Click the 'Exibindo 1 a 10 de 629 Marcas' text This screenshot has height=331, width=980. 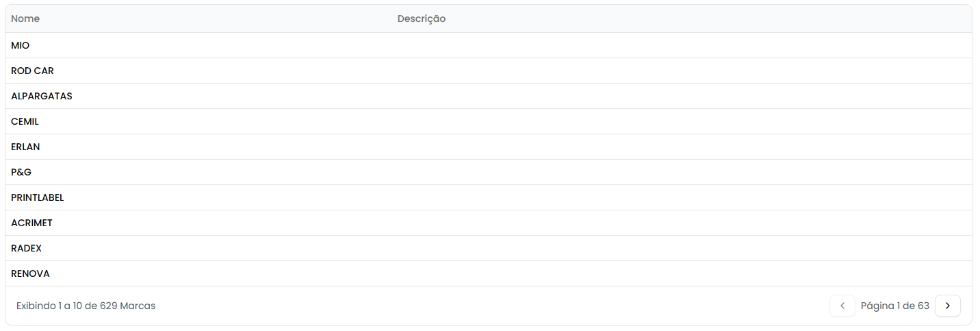click(x=86, y=306)
